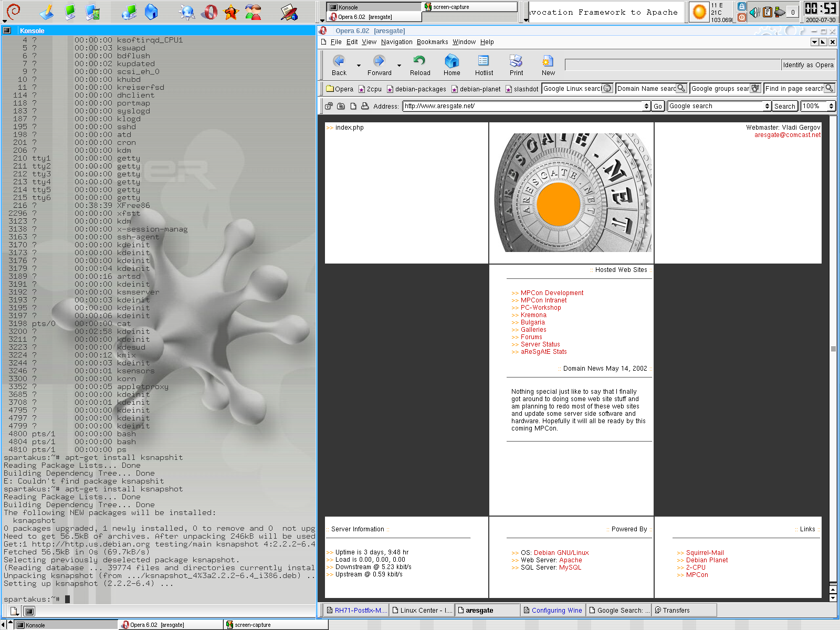
Task: Open the MPCon Development link
Action: (552, 293)
